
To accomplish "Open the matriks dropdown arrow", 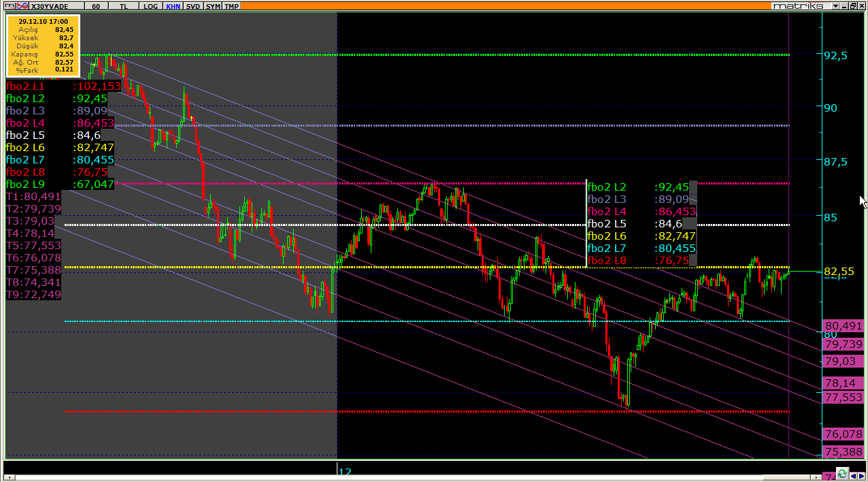I will 836,5.
